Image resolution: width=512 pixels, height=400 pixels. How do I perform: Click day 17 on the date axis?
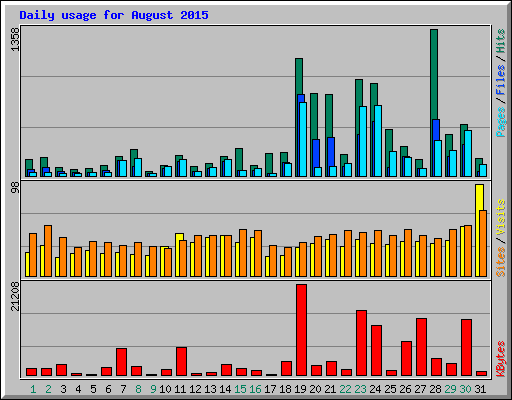[x=270, y=389]
